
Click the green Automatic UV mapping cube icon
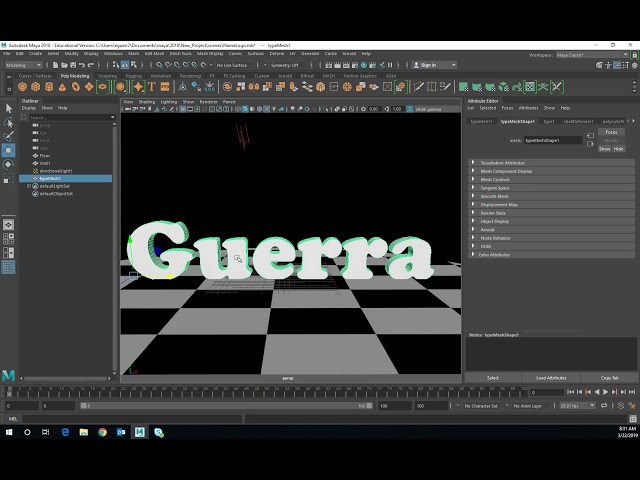tap(504, 87)
